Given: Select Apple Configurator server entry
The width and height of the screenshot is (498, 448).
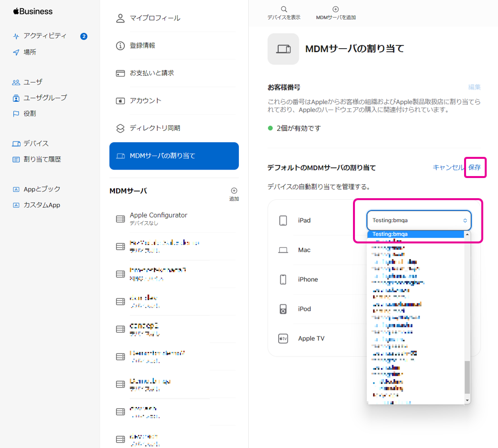Looking at the screenshot, I should point(158,218).
